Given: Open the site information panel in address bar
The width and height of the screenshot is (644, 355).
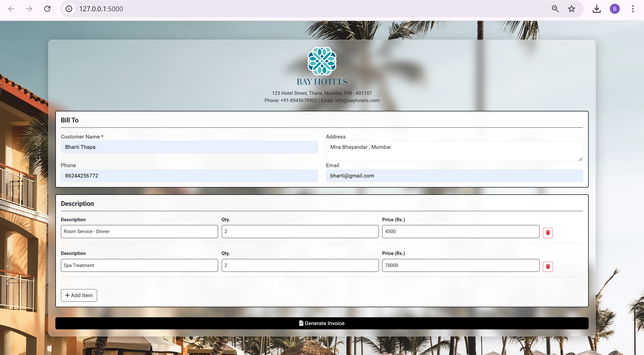Looking at the screenshot, I should [x=69, y=9].
